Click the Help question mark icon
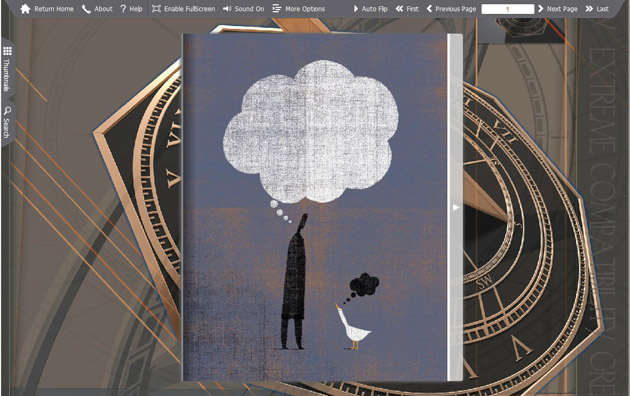Screen dimensions: 630x396 pyautogui.click(x=123, y=9)
